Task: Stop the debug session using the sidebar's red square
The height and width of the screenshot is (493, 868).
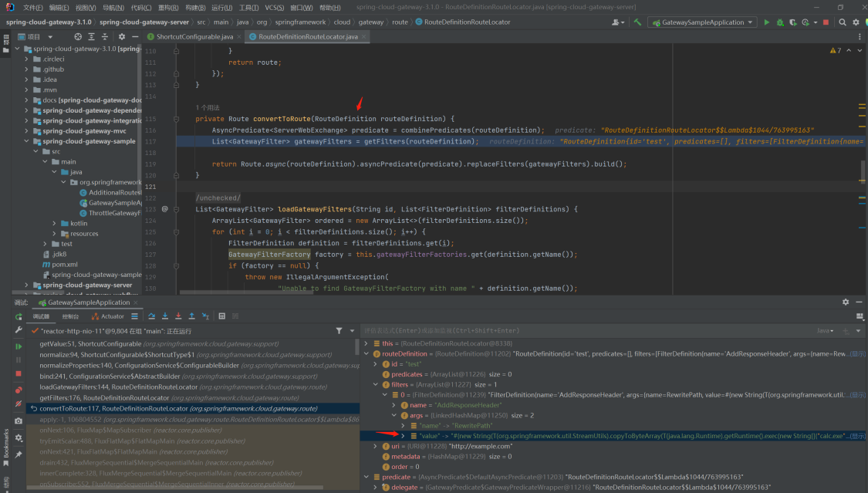Action: (x=19, y=374)
